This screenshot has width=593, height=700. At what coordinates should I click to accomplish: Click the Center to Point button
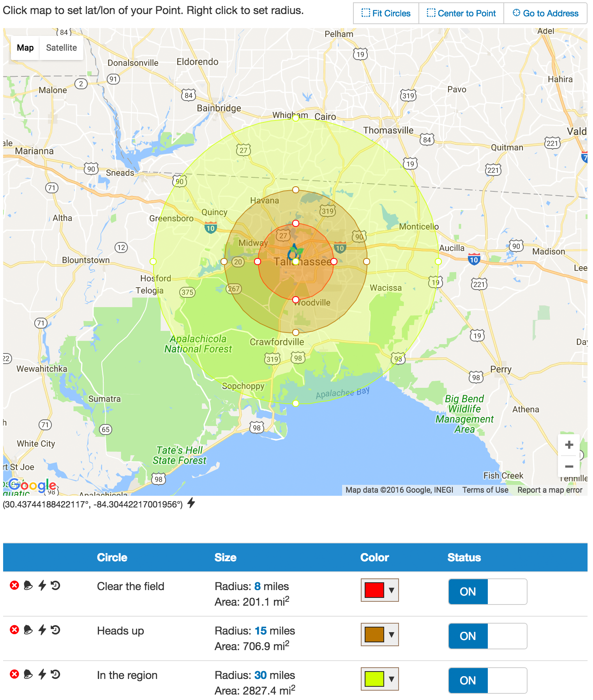[x=461, y=13]
